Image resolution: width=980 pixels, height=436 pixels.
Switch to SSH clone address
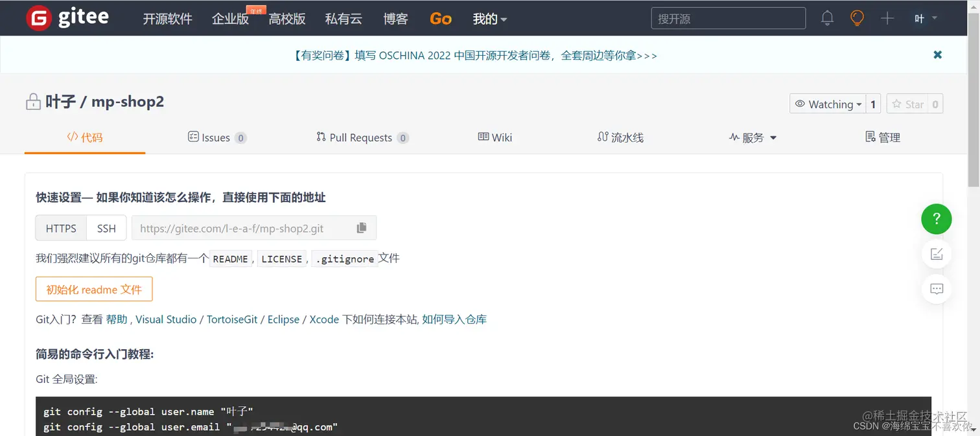(106, 227)
